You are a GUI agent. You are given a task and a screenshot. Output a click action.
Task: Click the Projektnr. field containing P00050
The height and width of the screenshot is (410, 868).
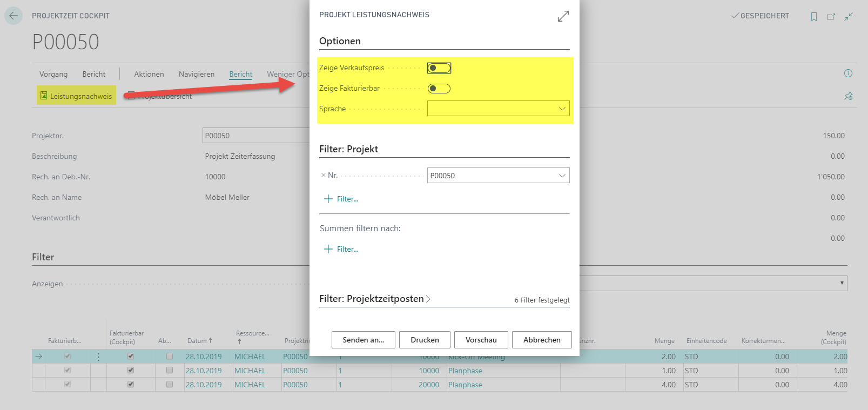(x=256, y=136)
